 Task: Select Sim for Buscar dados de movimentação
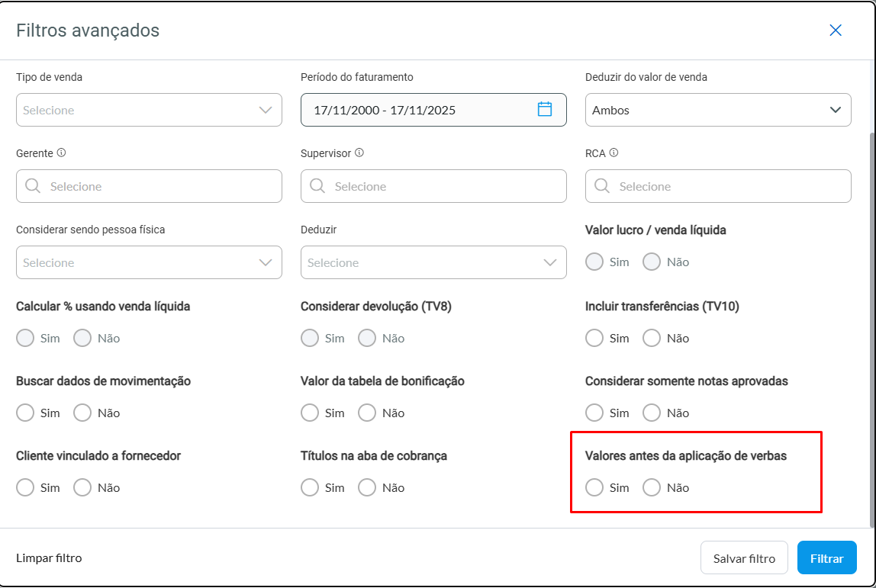(x=25, y=413)
